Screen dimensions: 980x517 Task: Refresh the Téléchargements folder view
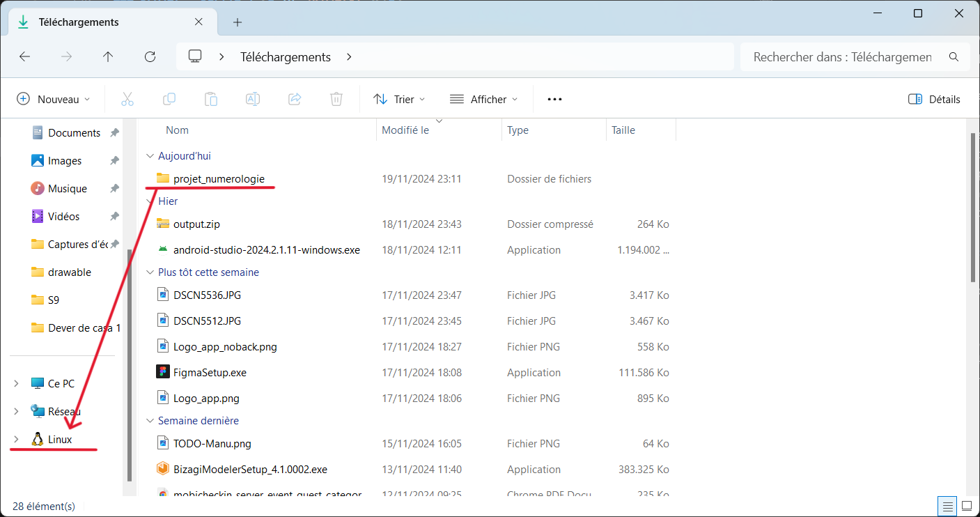(x=150, y=57)
